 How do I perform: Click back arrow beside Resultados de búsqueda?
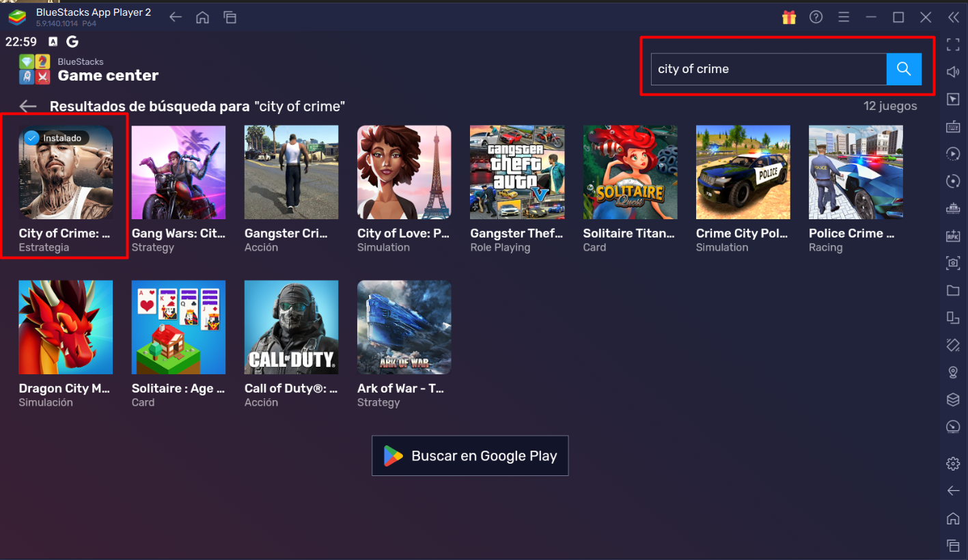28,107
